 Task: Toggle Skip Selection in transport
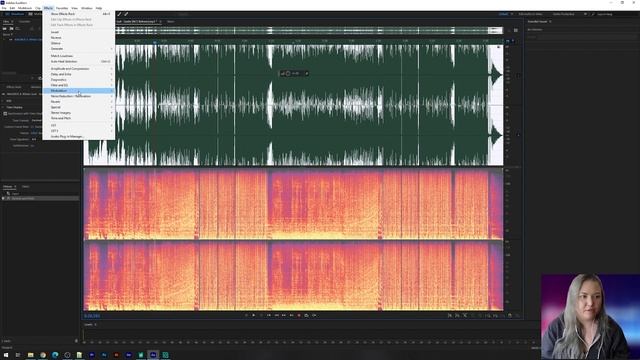(x=314, y=315)
